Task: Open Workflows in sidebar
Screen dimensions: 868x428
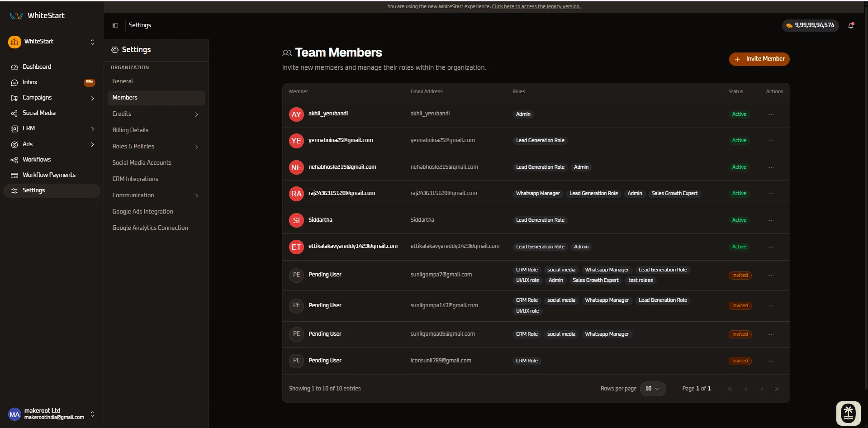Action: click(52, 160)
